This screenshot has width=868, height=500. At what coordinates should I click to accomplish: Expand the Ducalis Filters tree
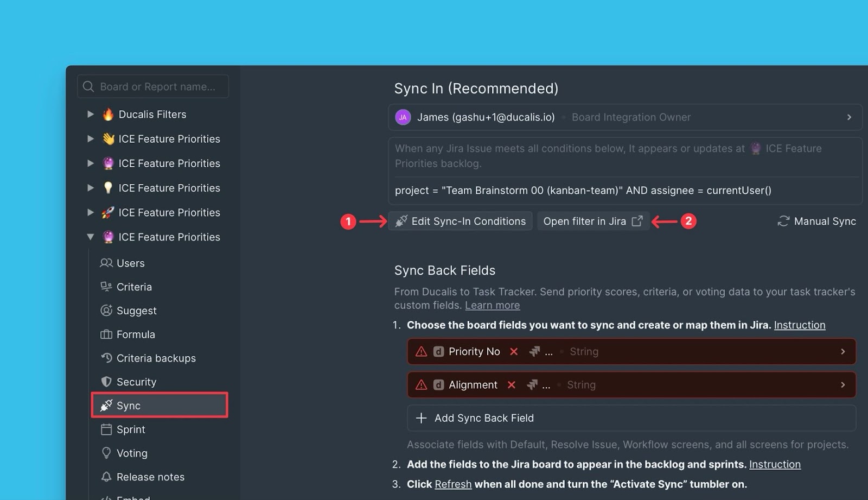[x=90, y=114]
